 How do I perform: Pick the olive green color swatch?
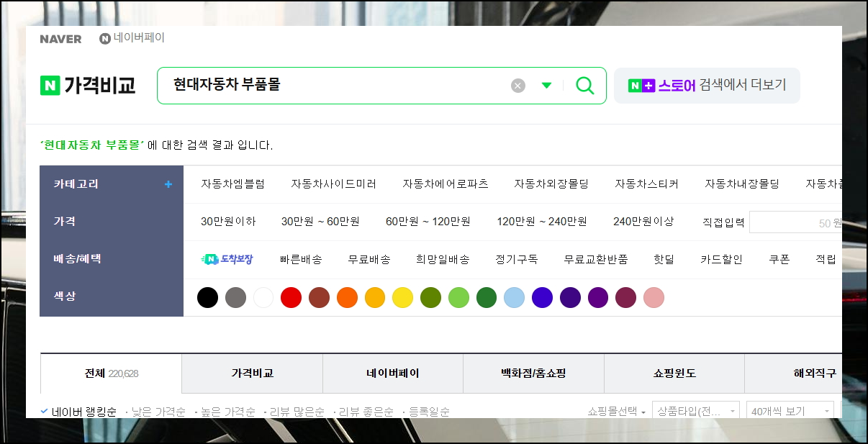tap(430, 297)
